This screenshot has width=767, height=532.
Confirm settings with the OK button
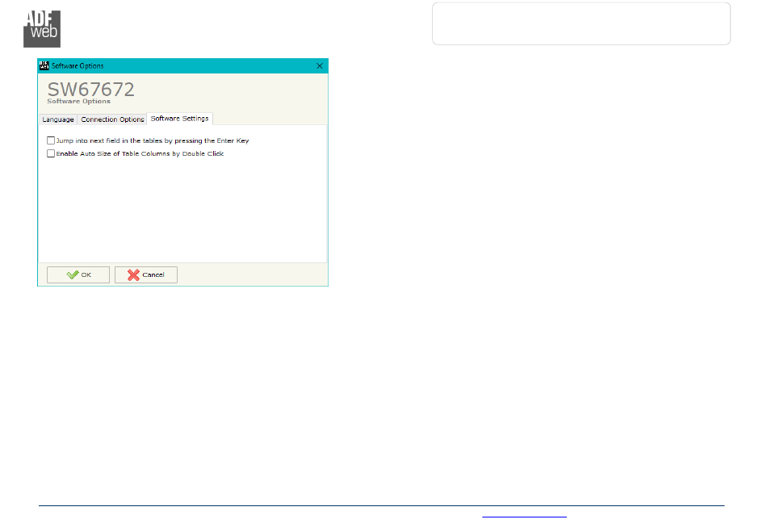click(x=78, y=274)
